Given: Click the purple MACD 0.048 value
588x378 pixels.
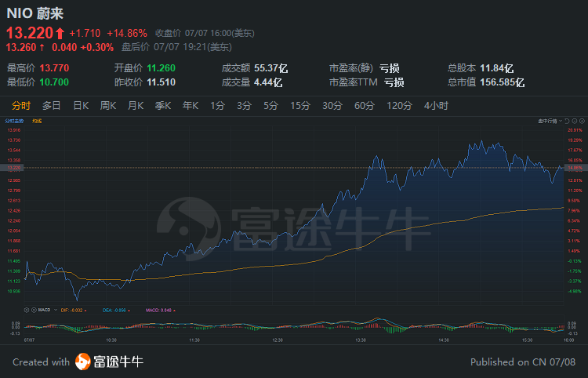Looking at the screenshot, I should click(158, 310).
